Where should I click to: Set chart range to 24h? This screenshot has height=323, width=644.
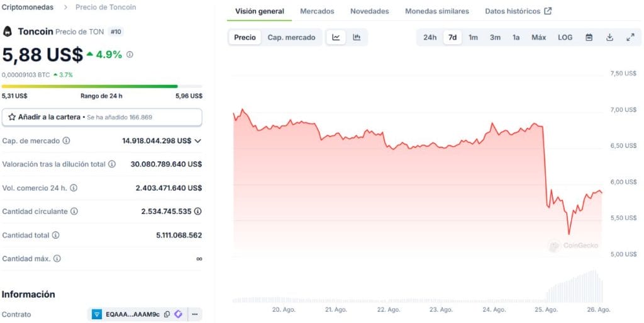click(x=430, y=37)
